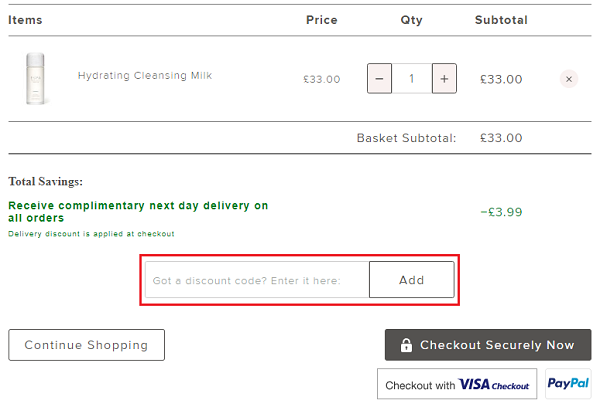This screenshot has width=600, height=407.
Task: Open the Hydrating Cleansing Milk product thumbnail
Action: click(35, 79)
